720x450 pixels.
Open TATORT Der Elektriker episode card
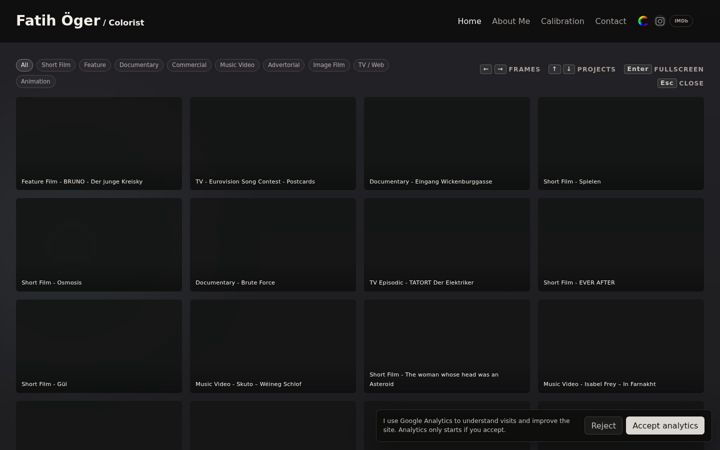coord(447,244)
